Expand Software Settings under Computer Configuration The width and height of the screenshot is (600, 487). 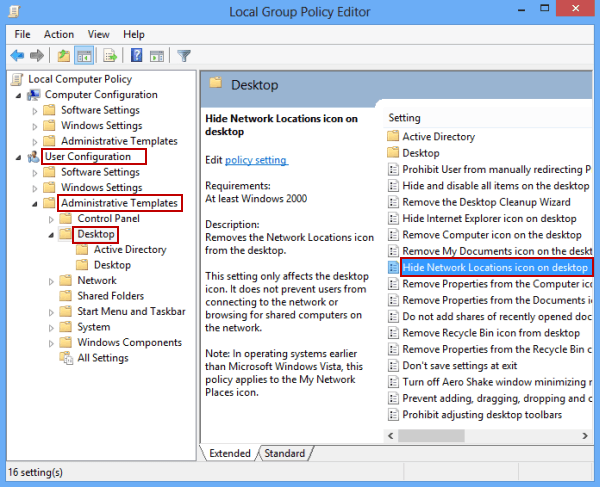(35, 111)
